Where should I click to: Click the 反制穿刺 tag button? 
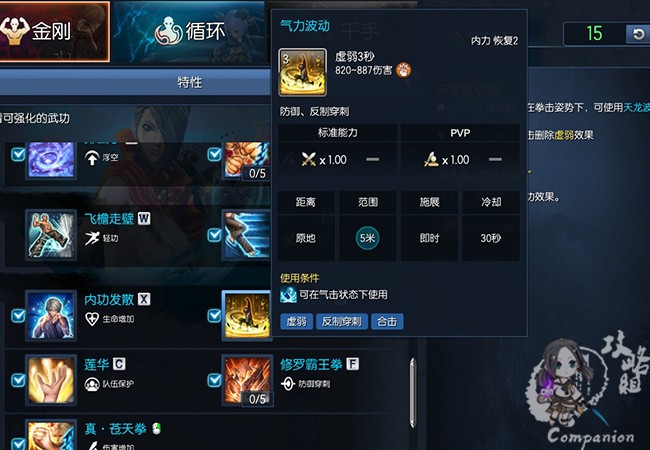(x=342, y=322)
